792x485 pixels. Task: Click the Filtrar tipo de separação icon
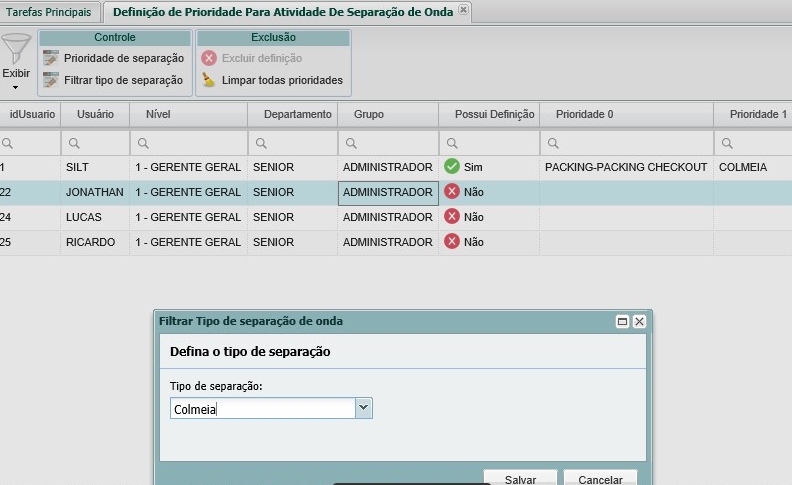pyautogui.click(x=51, y=80)
